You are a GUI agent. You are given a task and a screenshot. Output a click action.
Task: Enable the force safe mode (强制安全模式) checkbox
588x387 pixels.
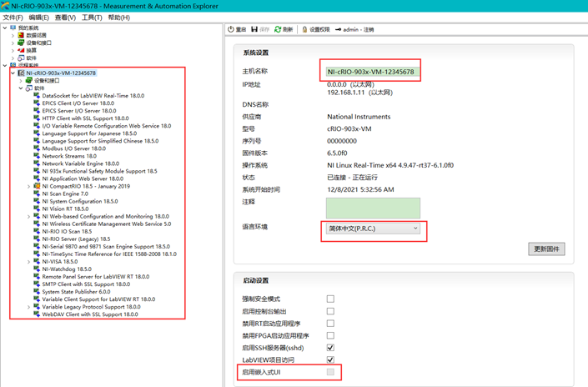tap(330, 299)
